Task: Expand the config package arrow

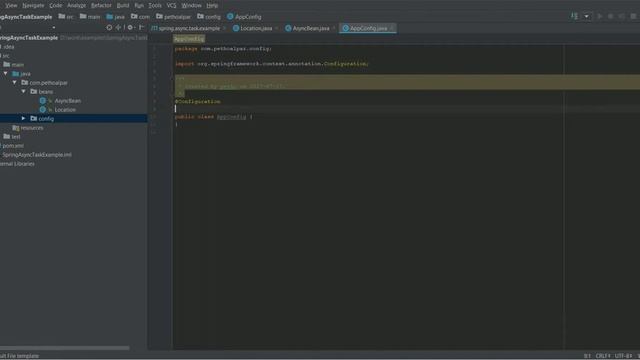Action: click(23, 119)
